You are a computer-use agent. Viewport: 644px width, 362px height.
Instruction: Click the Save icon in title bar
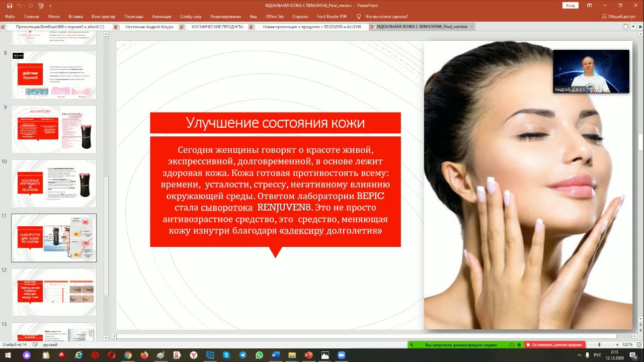10,6
